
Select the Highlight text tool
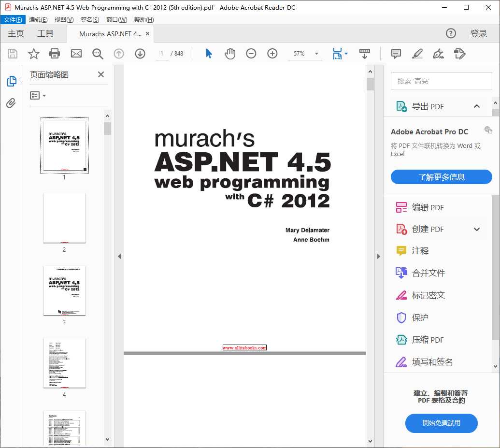click(417, 54)
